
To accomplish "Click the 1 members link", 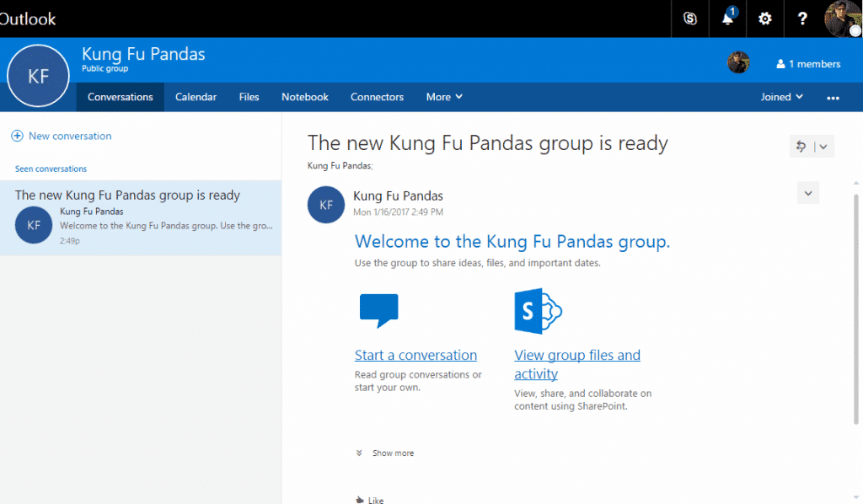I will click(x=808, y=62).
